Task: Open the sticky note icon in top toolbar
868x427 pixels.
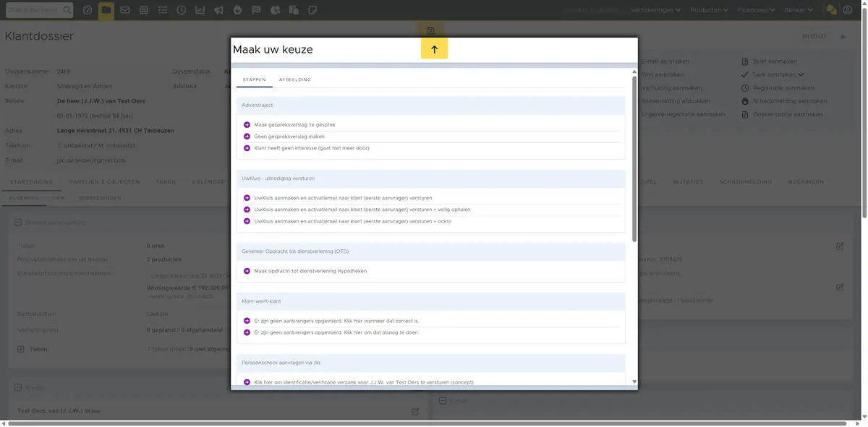Action: (312, 10)
